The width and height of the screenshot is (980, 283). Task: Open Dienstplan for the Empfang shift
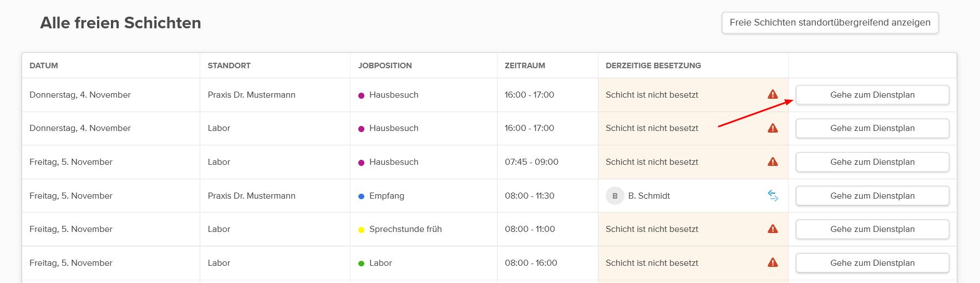872,196
